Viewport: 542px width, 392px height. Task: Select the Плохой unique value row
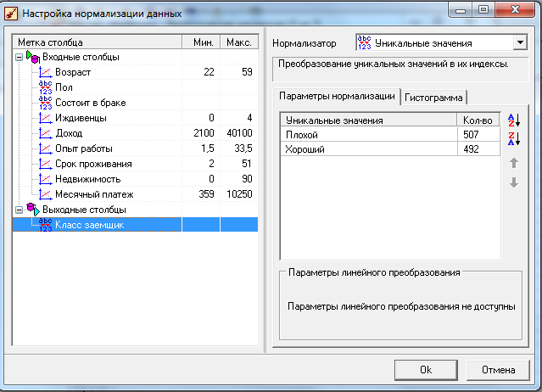tap(390, 134)
